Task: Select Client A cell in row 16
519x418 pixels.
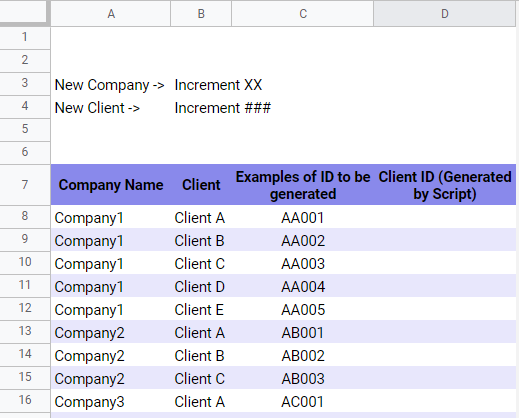Action: tap(201, 401)
